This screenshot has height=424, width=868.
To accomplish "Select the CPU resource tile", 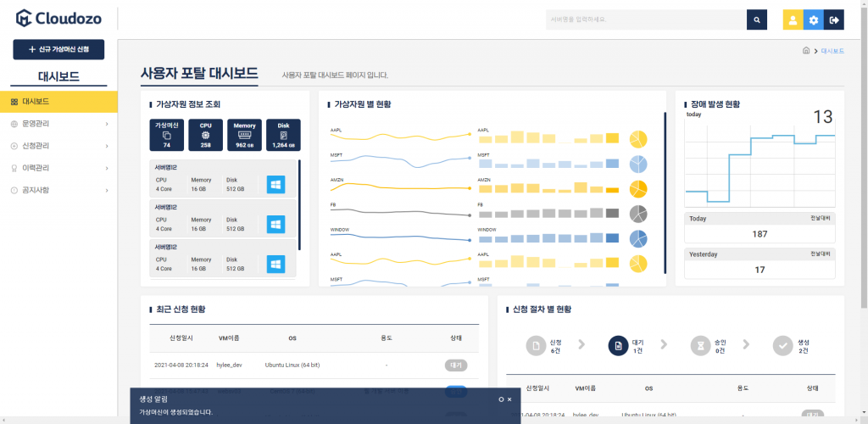I will click(x=205, y=135).
